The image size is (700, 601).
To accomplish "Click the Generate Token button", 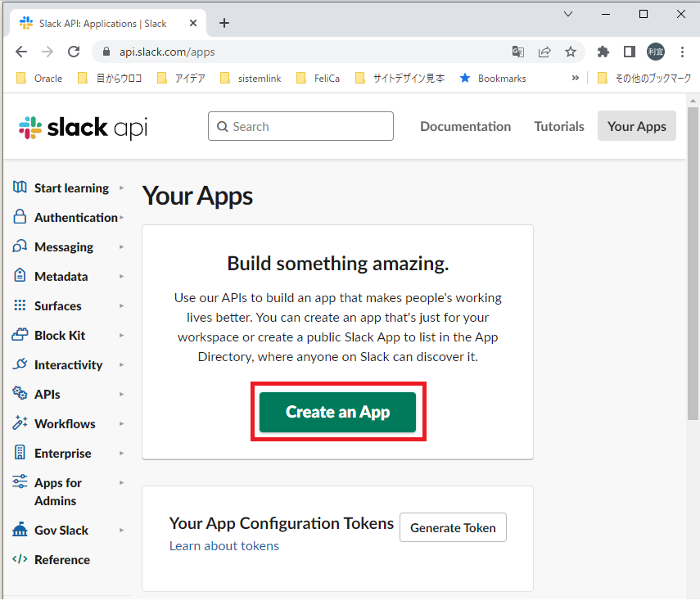I will [453, 527].
